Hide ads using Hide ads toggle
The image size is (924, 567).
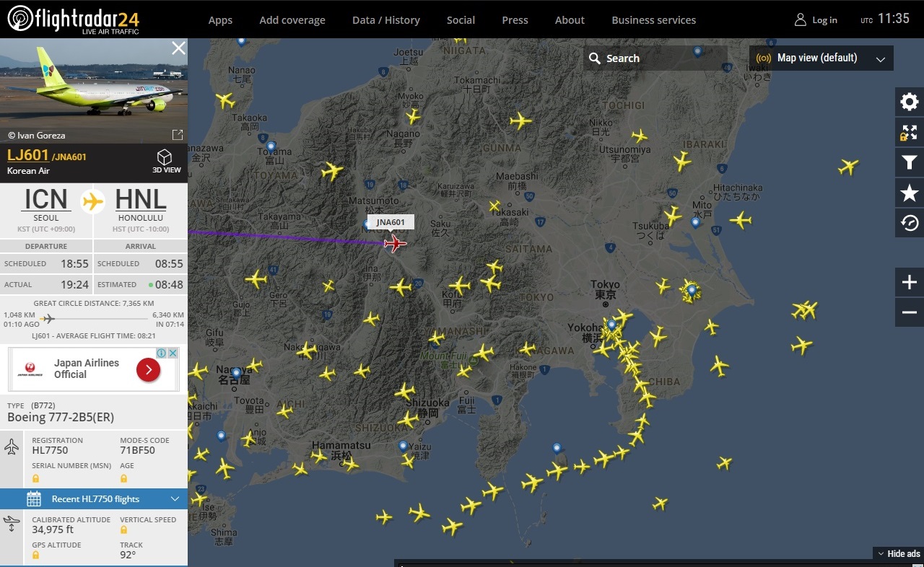(x=899, y=553)
